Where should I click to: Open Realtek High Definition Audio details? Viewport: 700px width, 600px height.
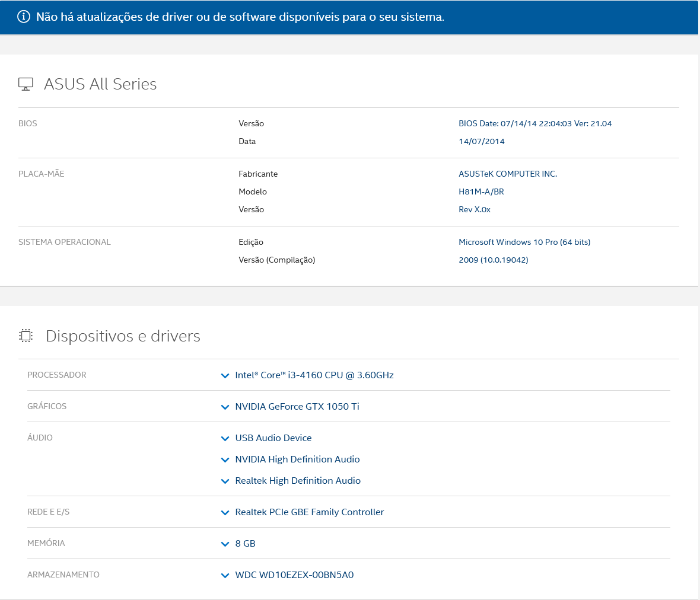(298, 481)
